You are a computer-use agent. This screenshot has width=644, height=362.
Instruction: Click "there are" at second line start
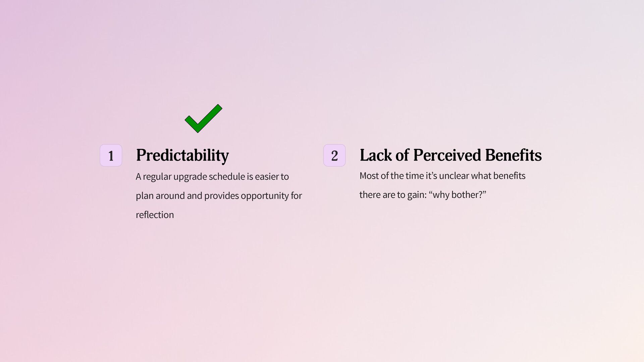click(x=377, y=195)
